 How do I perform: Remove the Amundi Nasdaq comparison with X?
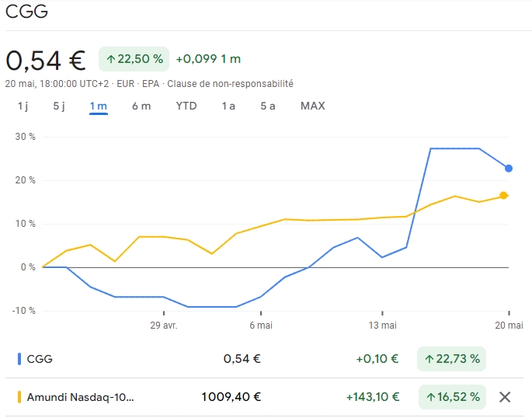(505, 397)
